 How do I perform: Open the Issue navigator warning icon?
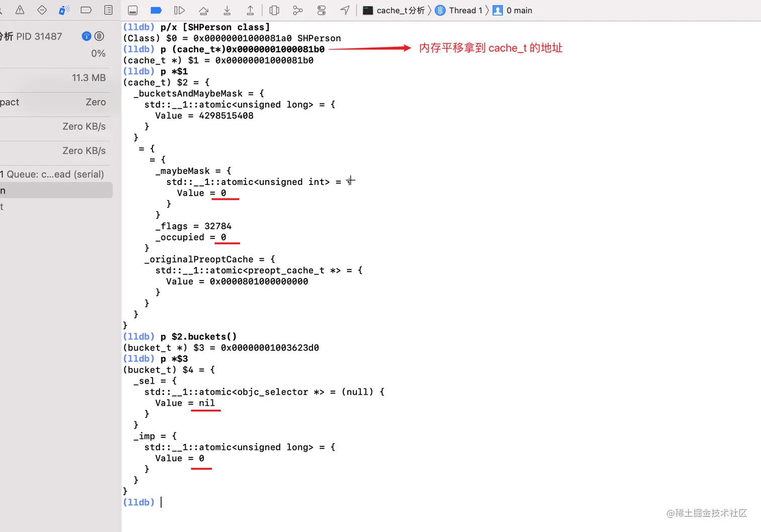point(20,10)
